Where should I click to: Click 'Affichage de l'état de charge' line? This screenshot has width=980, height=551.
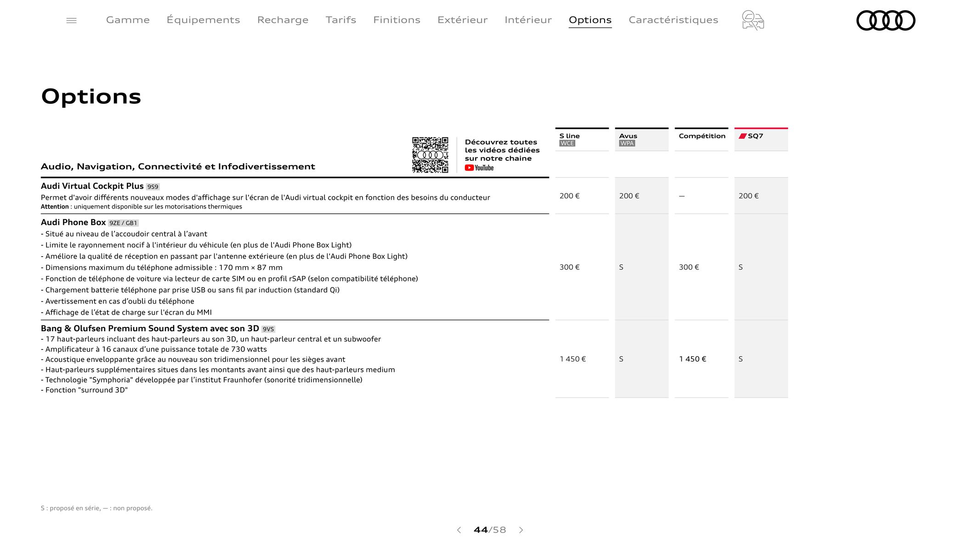pyautogui.click(x=126, y=313)
